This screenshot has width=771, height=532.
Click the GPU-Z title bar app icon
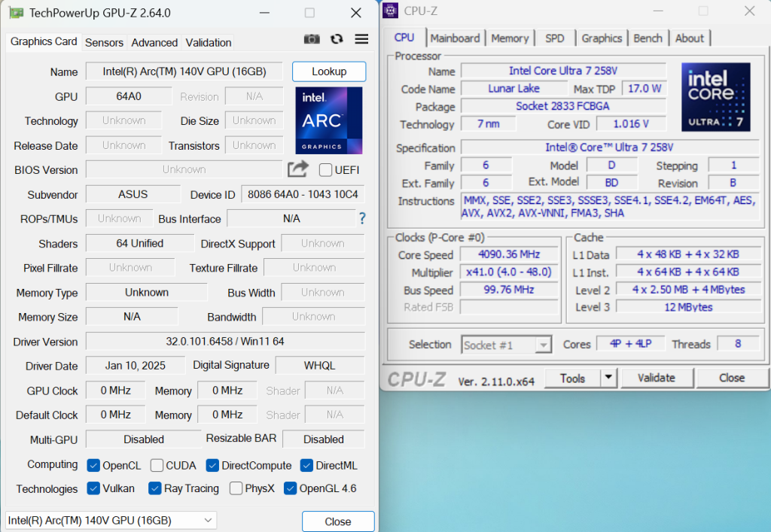click(x=15, y=13)
